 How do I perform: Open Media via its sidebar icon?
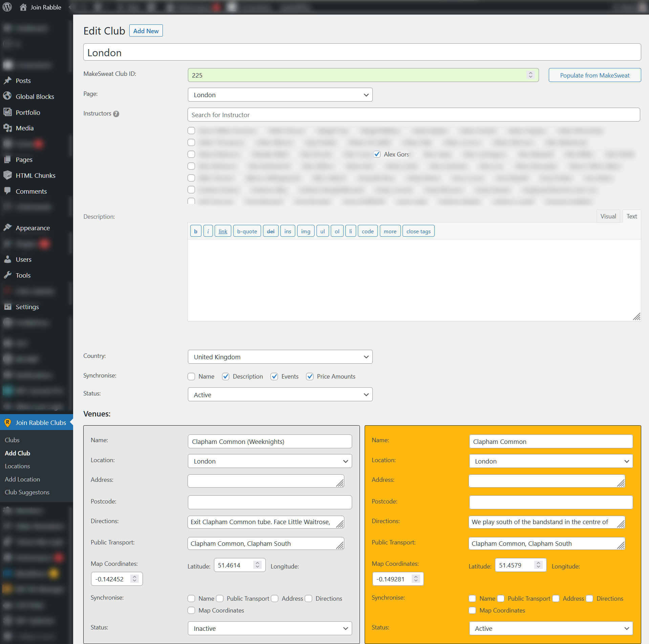pos(7,128)
